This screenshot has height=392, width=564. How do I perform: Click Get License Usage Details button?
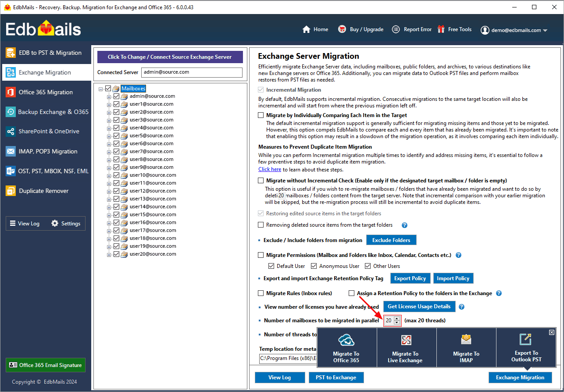coord(419,306)
